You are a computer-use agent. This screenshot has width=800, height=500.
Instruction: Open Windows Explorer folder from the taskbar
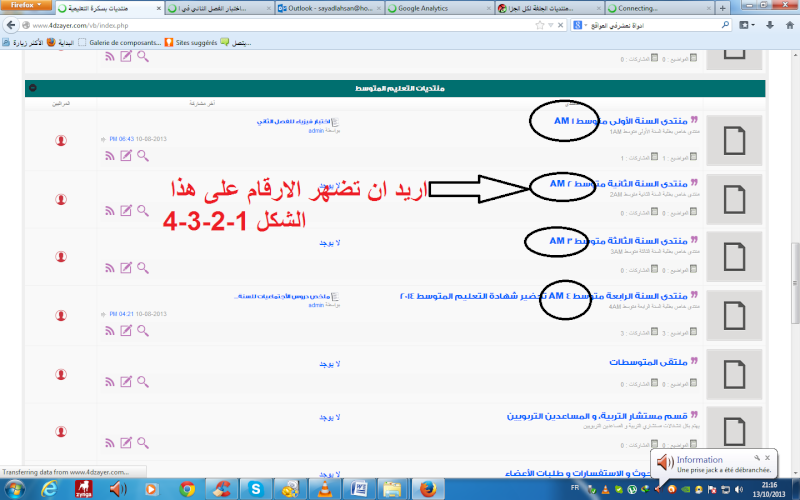pyautogui.click(x=392, y=489)
